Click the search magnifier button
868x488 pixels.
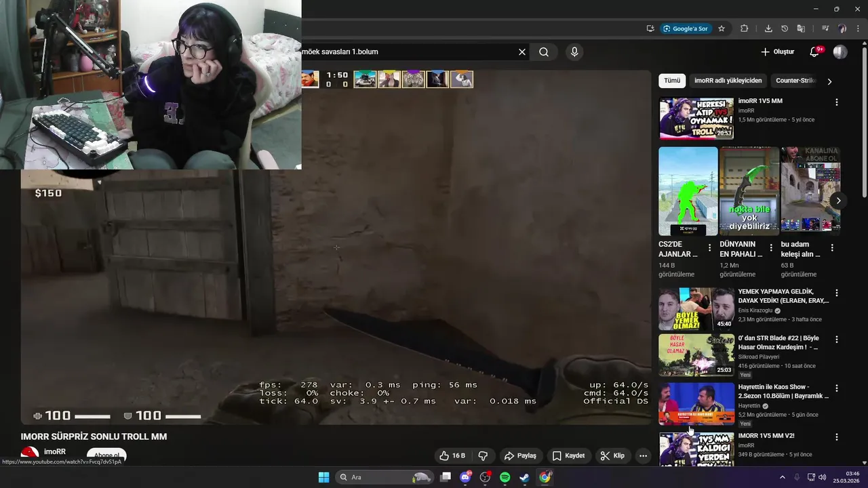[544, 52]
